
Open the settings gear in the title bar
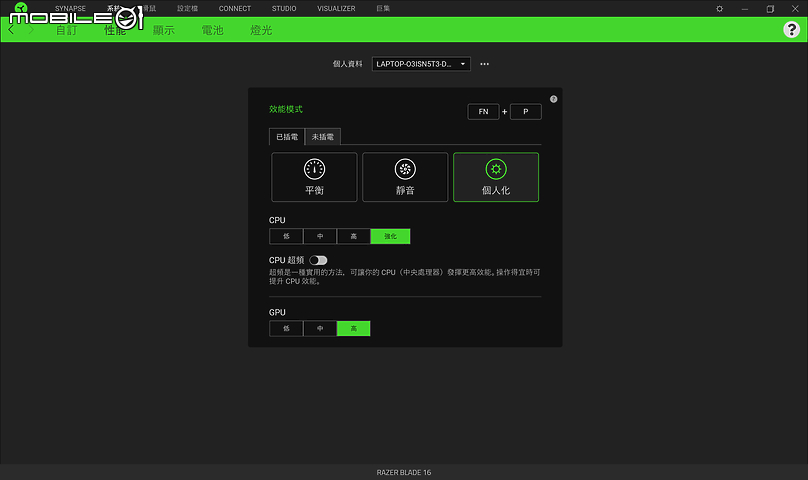[x=719, y=9]
